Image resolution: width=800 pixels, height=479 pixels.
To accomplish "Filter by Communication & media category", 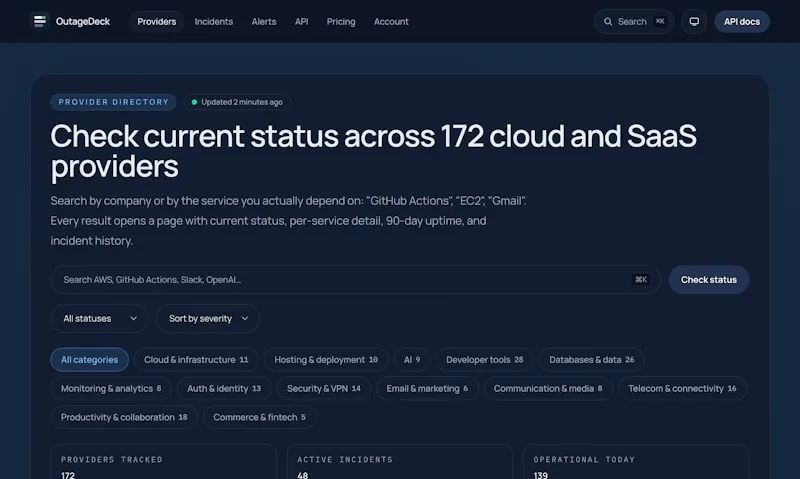I will pos(548,389).
